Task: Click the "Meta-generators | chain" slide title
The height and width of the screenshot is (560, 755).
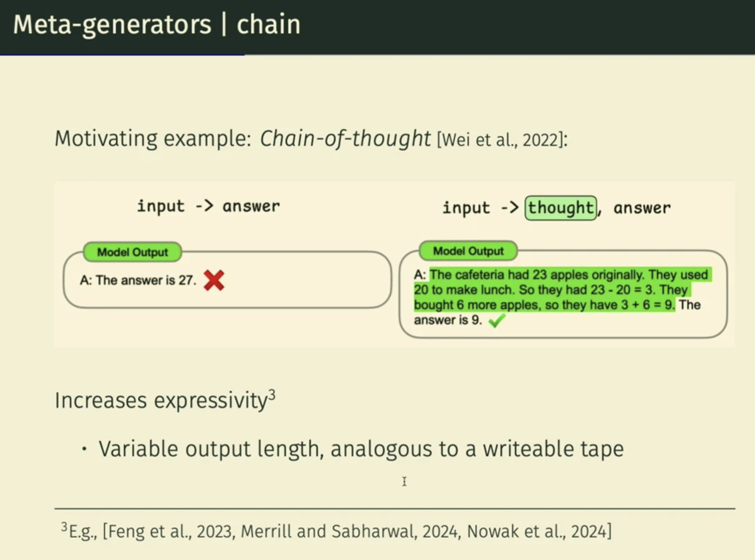Action: [x=157, y=24]
